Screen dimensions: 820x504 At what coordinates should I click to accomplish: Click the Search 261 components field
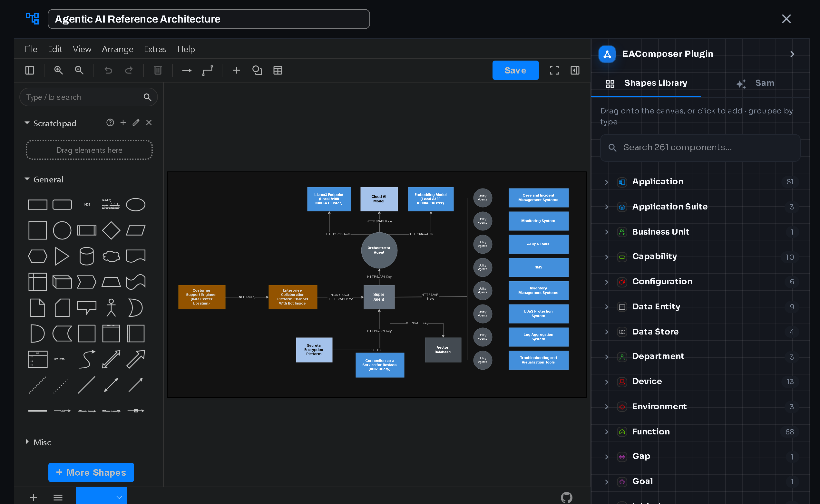coord(700,148)
